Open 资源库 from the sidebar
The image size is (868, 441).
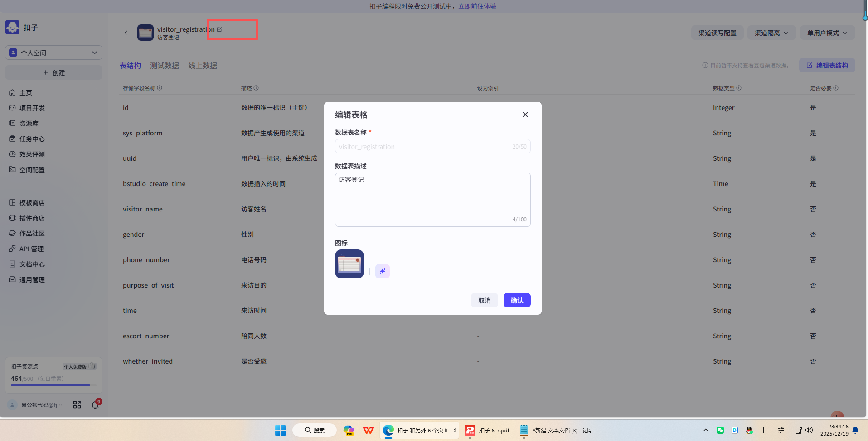(12, 123)
